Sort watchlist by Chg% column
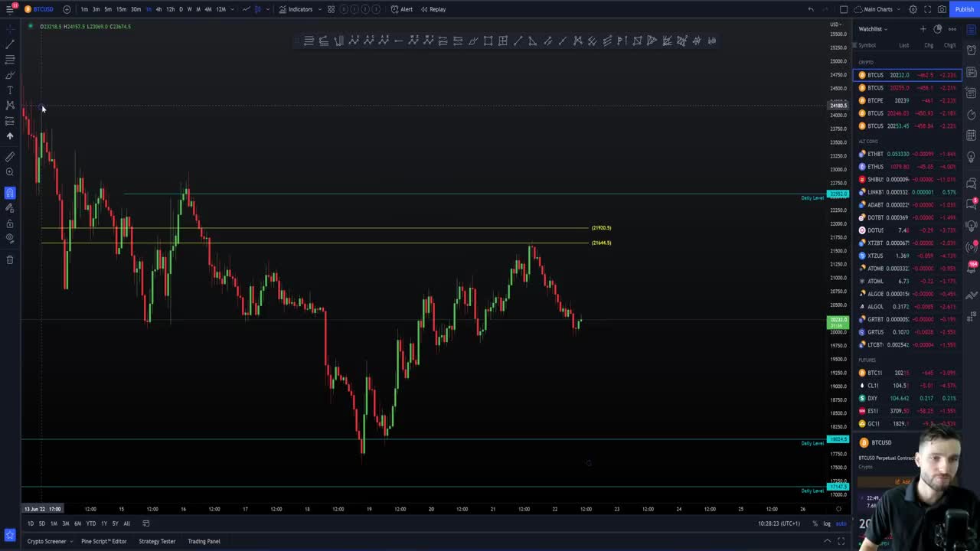The image size is (980, 551). click(x=949, y=45)
